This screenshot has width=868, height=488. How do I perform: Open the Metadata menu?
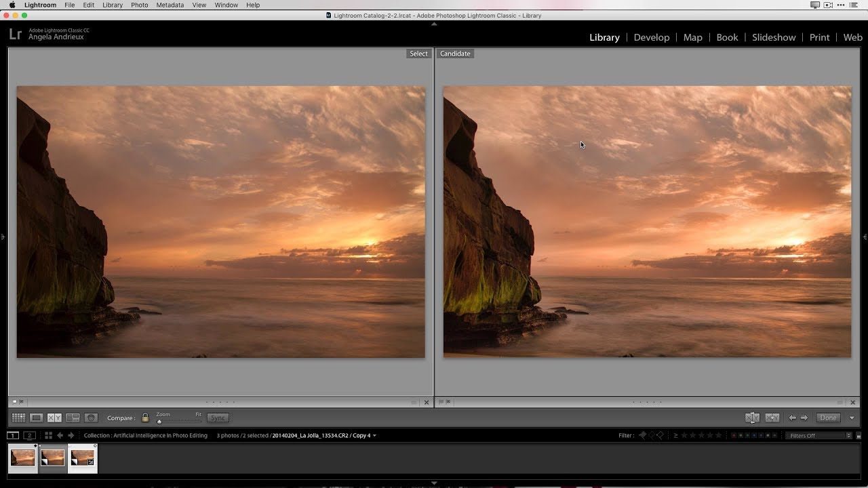click(x=170, y=5)
